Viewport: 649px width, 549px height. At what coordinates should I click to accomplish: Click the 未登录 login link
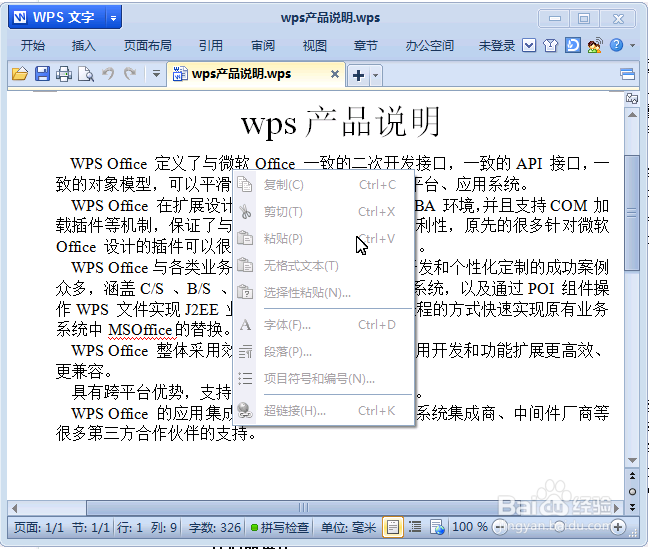click(x=497, y=45)
